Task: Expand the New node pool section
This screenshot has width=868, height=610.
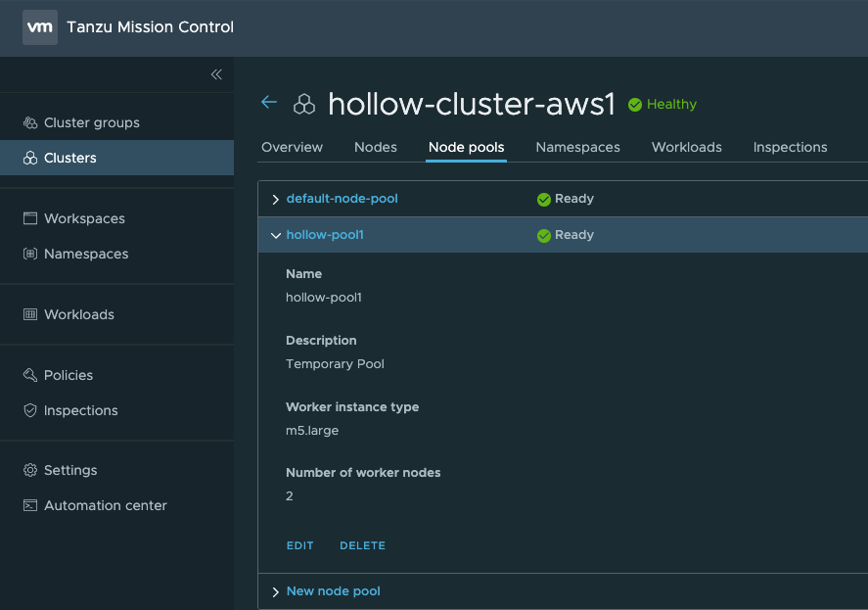Action: pos(275,591)
